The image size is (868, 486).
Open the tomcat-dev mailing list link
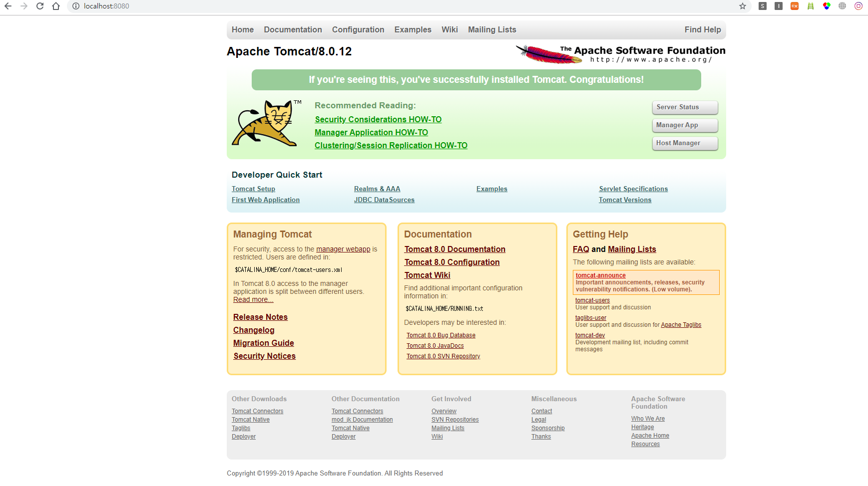(x=590, y=335)
